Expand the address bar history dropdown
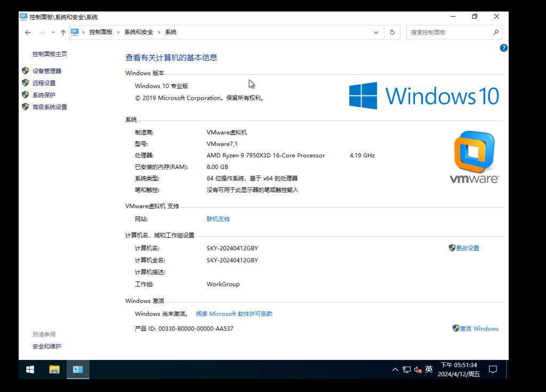546x392 pixels. coord(376,33)
